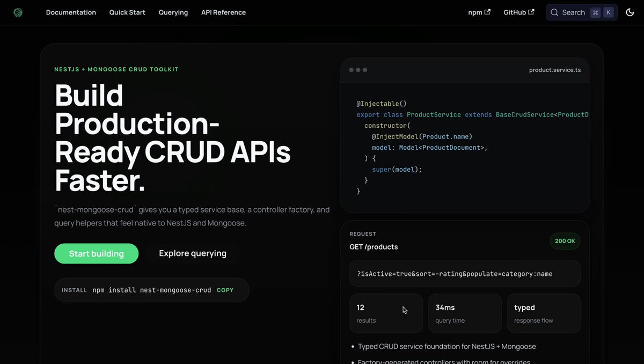Click the @InjectModel(Product.name) code line

tap(422, 136)
